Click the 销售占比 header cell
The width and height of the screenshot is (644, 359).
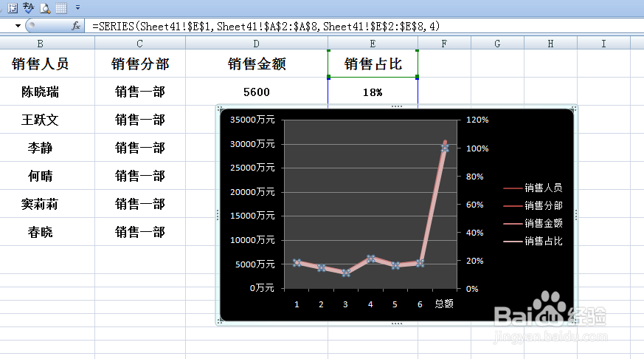point(373,64)
